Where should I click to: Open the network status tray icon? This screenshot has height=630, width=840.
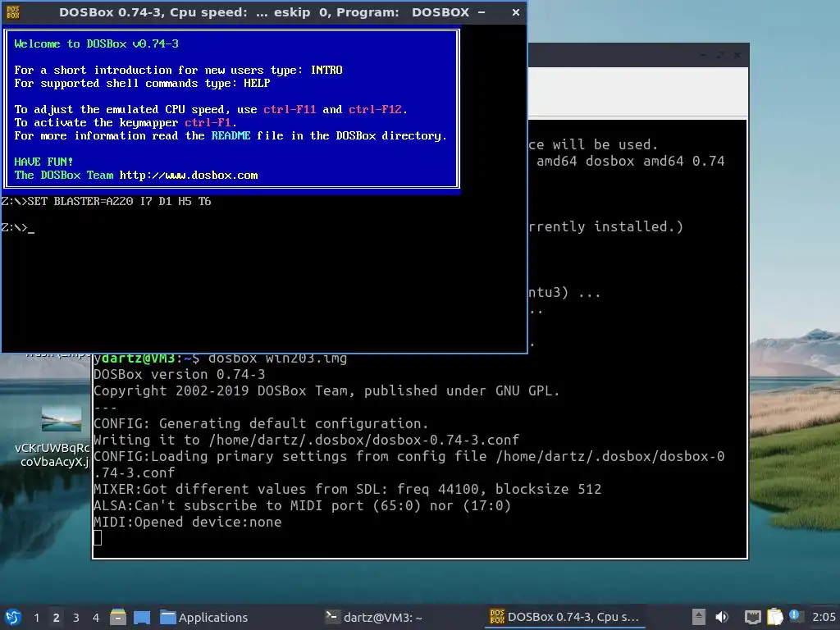point(753,617)
